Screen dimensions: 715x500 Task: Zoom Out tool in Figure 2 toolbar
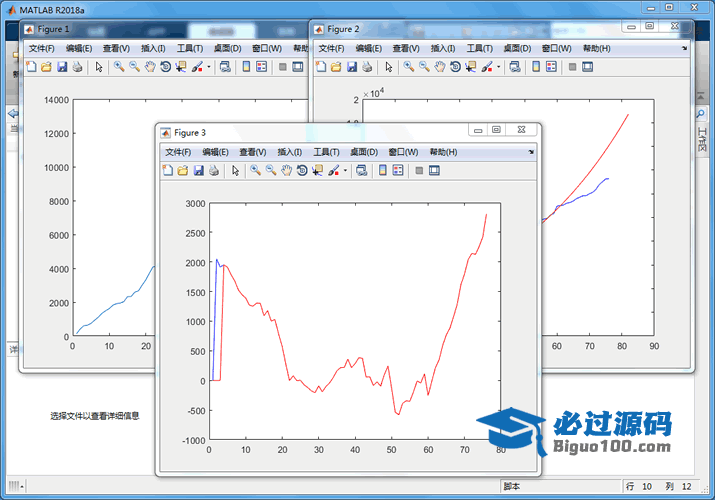point(424,67)
